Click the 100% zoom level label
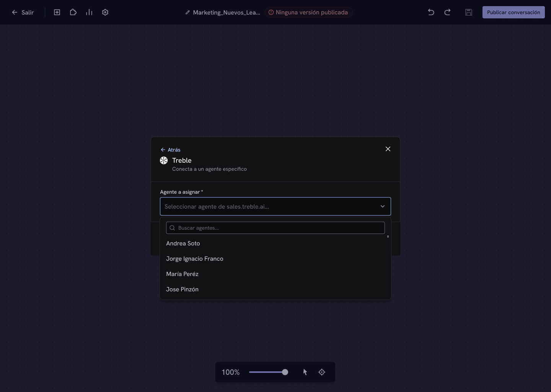The width and height of the screenshot is (551, 392). (x=231, y=372)
